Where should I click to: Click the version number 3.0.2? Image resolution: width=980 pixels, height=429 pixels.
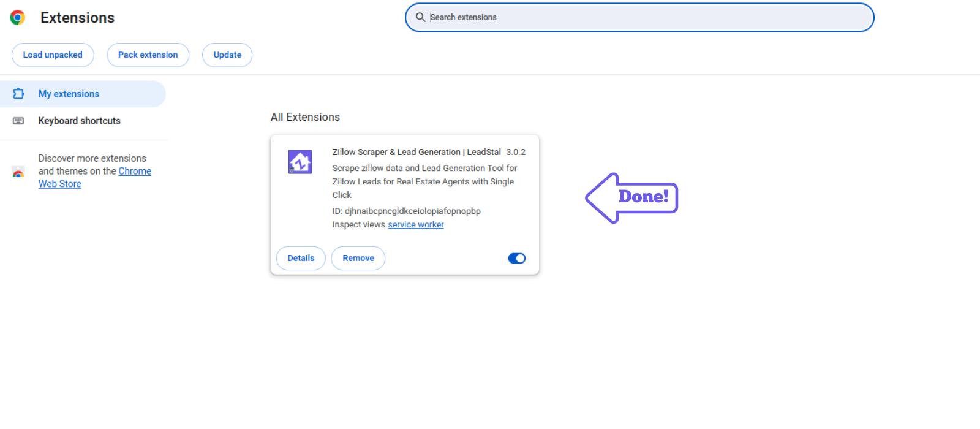pos(516,152)
